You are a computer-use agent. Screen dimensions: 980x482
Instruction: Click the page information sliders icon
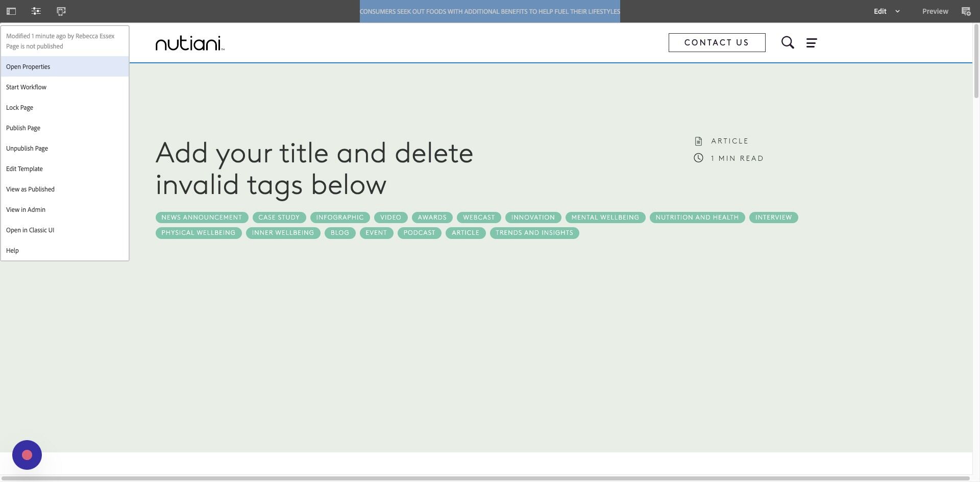tap(36, 11)
